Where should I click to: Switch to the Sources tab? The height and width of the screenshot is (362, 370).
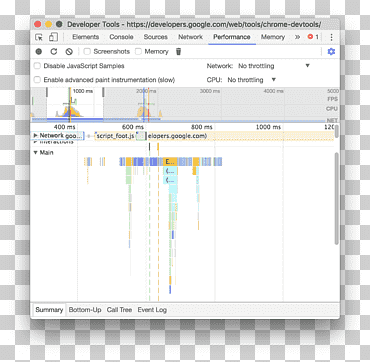[x=156, y=37]
